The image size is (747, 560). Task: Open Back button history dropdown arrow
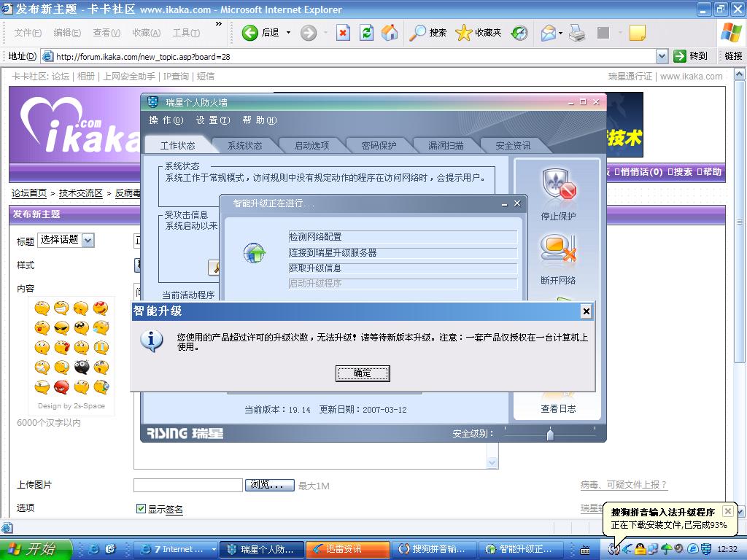tap(288, 33)
